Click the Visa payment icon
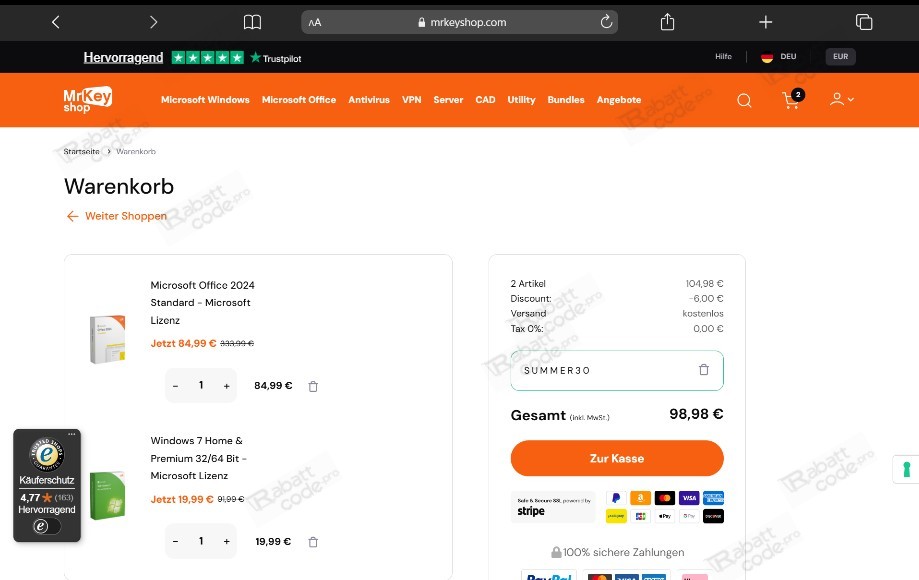This screenshot has height=580, width=919. pyautogui.click(x=689, y=498)
